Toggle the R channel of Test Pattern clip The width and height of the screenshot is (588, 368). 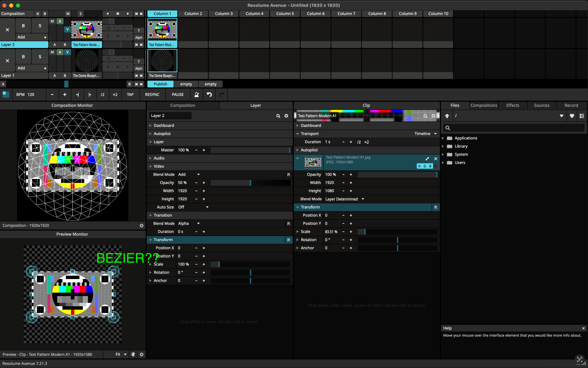pyautogui.click(x=419, y=166)
